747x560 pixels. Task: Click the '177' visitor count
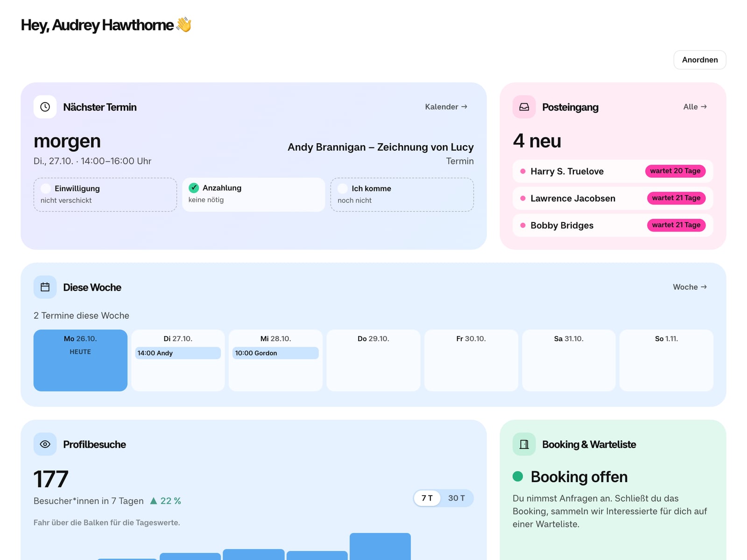coord(51,479)
